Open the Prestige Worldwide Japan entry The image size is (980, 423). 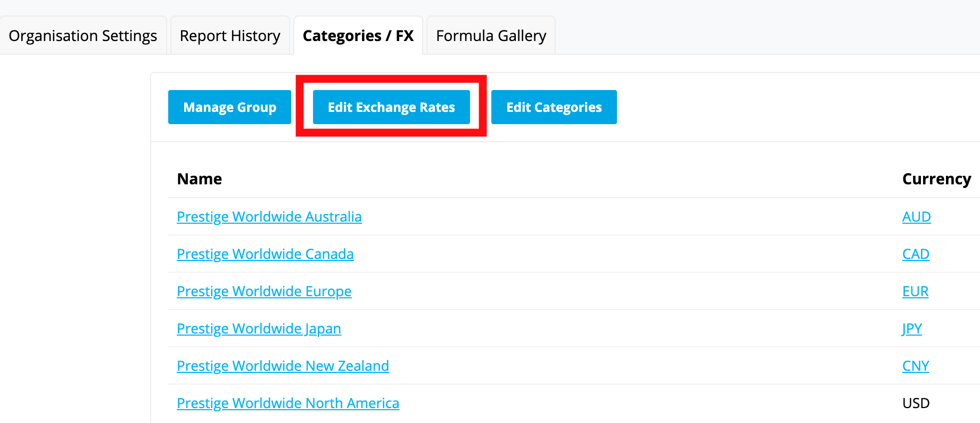coord(259,329)
